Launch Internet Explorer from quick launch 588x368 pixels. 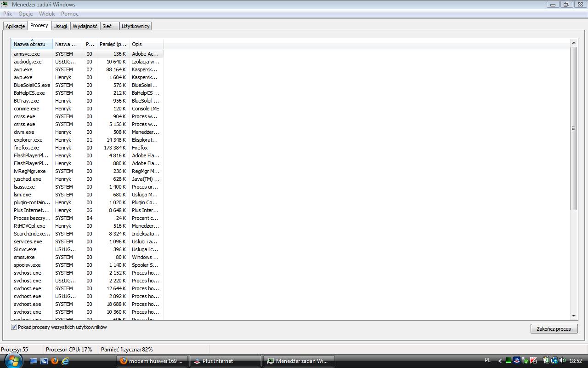[65, 361]
